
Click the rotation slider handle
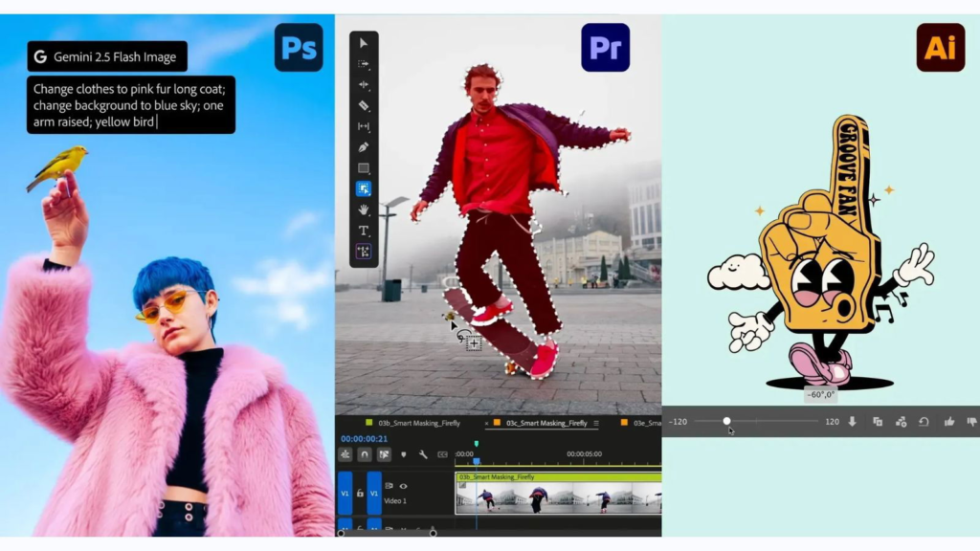coord(727,421)
